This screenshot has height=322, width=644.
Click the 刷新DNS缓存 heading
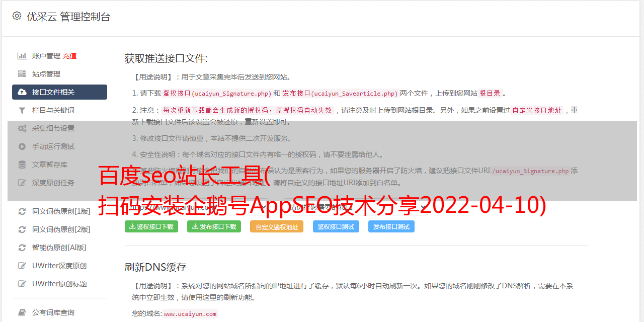[x=155, y=267]
